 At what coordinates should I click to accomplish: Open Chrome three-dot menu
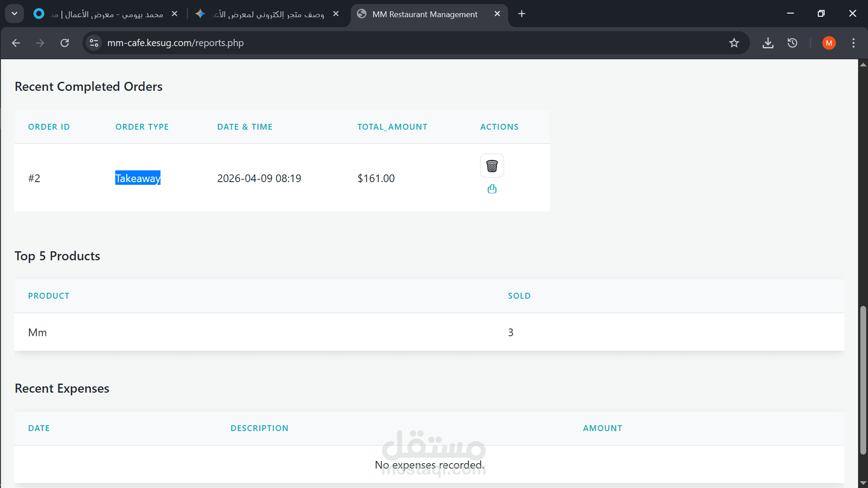click(853, 43)
